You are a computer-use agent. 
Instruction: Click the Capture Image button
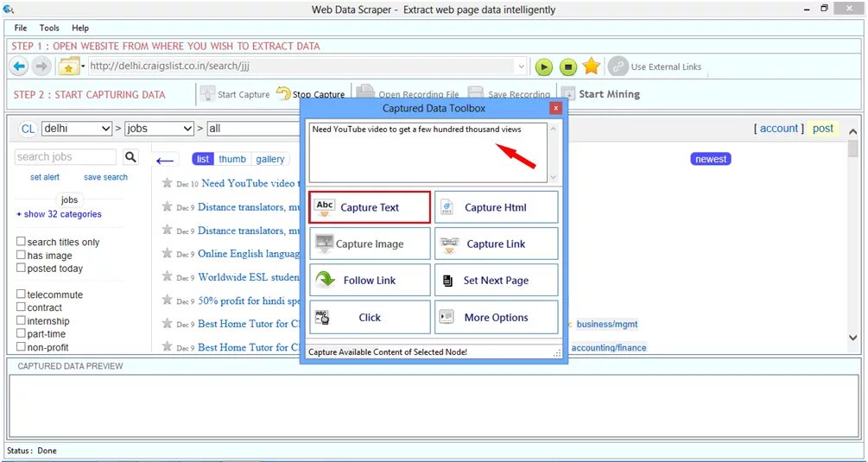pyautogui.click(x=370, y=244)
